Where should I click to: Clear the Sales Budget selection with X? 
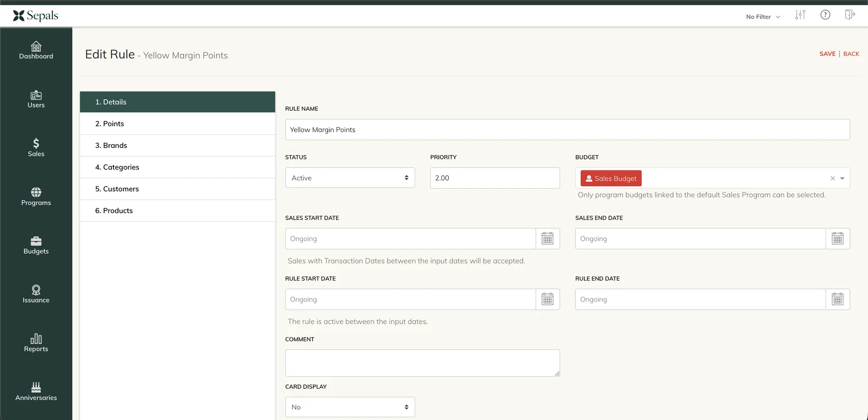pos(833,178)
